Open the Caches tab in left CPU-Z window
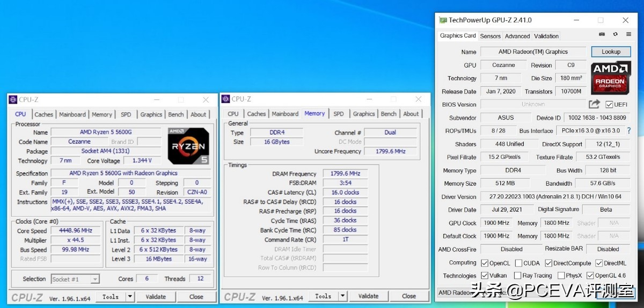 43,114
